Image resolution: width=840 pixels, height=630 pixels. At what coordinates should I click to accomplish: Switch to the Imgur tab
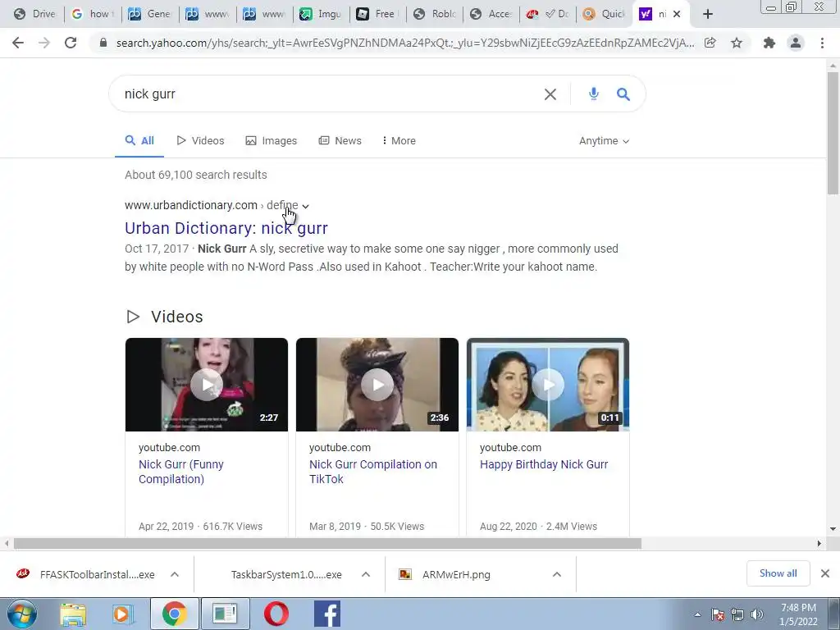tap(321, 14)
